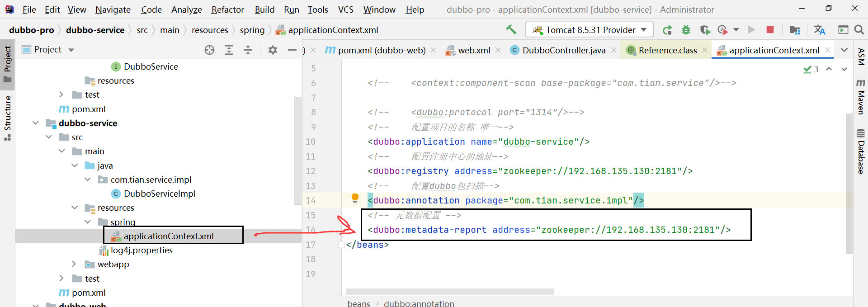
Task: Place cursor in dubbo:registry address line
Action: (530, 171)
